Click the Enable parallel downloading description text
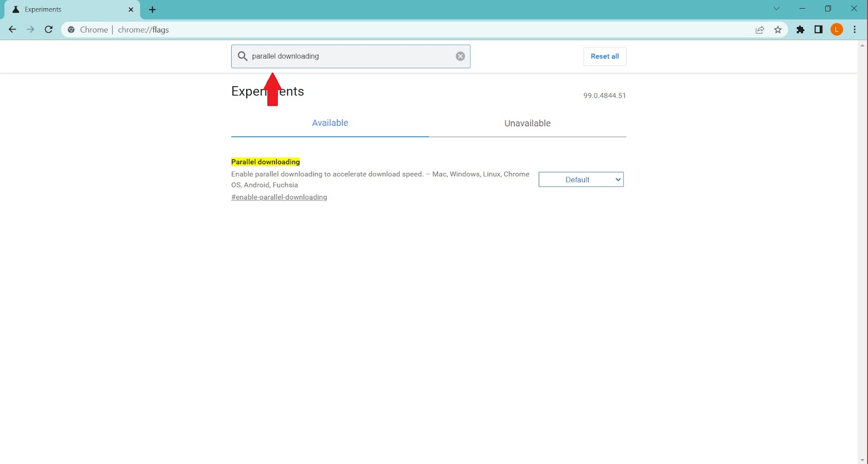The width and height of the screenshot is (868, 464). tap(380, 179)
